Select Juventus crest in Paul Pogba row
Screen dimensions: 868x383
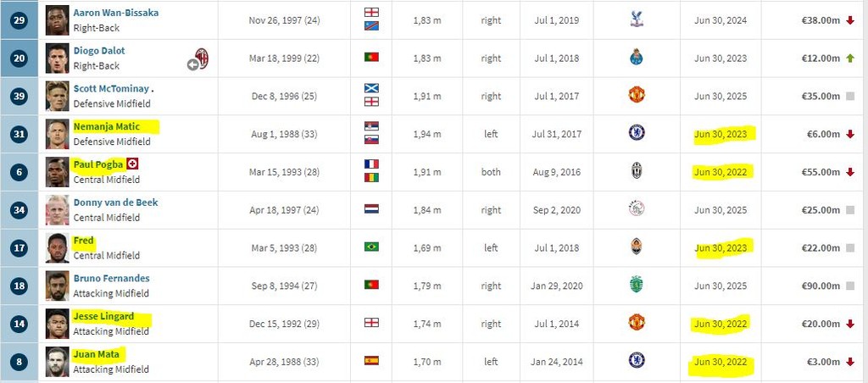point(637,171)
